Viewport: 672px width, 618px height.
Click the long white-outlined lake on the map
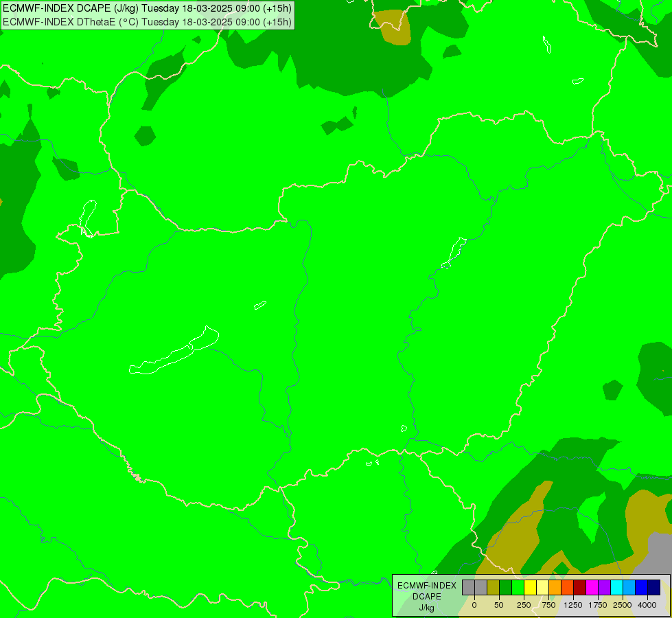point(174,351)
